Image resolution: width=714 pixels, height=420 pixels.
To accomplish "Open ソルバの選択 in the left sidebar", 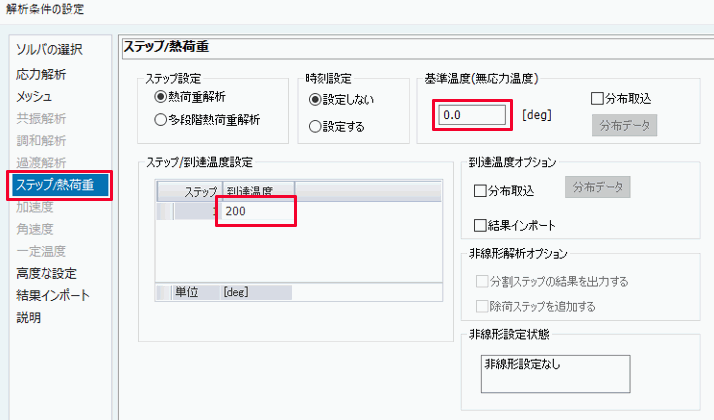I will click(49, 49).
